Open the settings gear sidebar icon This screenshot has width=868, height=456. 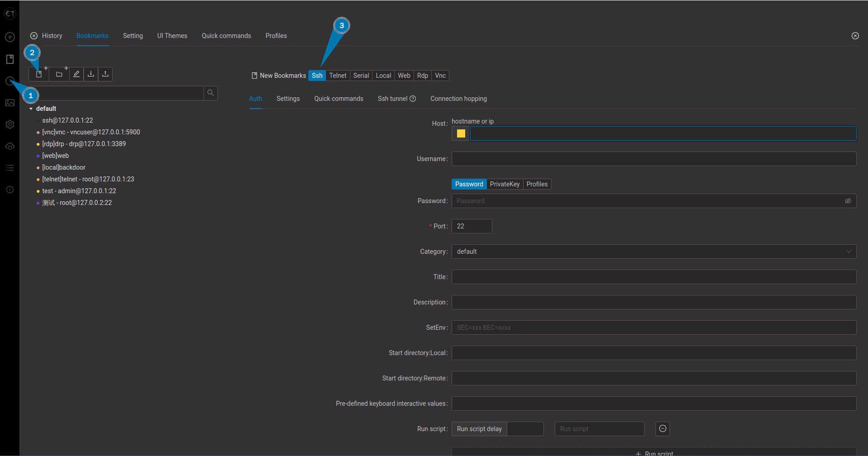click(x=10, y=124)
